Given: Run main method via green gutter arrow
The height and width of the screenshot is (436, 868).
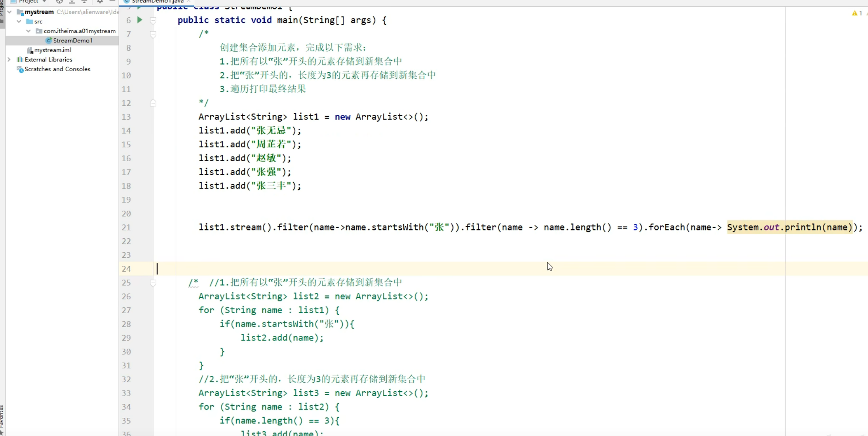Looking at the screenshot, I should (139, 20).
